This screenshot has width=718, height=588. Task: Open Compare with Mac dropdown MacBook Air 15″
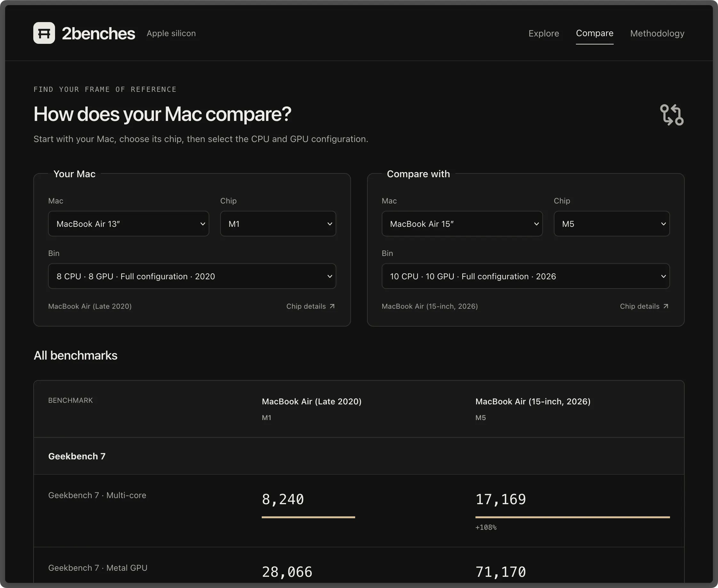point(462,224)
